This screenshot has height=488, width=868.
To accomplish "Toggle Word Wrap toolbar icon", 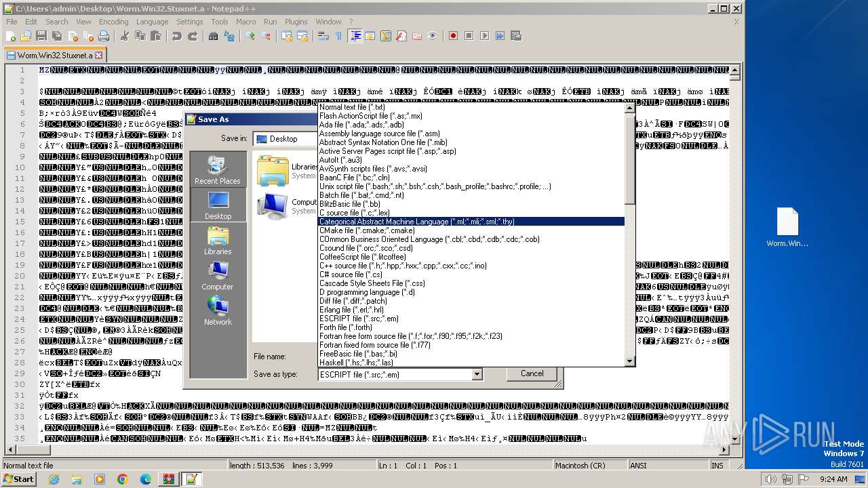I will click(x=323, y=36).
